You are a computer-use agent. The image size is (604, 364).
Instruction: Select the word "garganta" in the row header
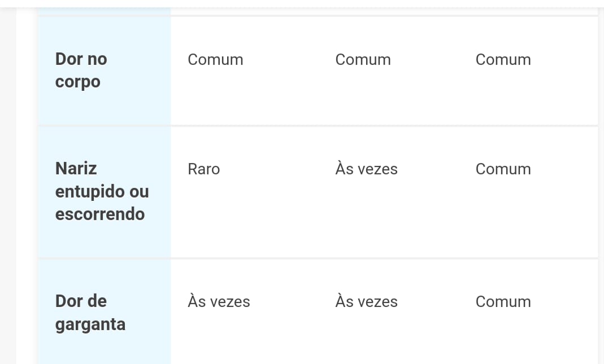tap(90, 325)
